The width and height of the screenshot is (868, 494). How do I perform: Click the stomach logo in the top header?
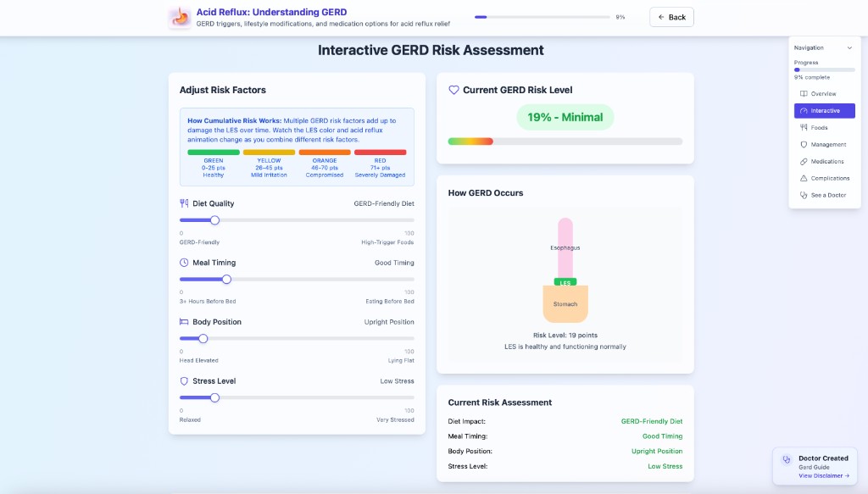tap(179, 16)
